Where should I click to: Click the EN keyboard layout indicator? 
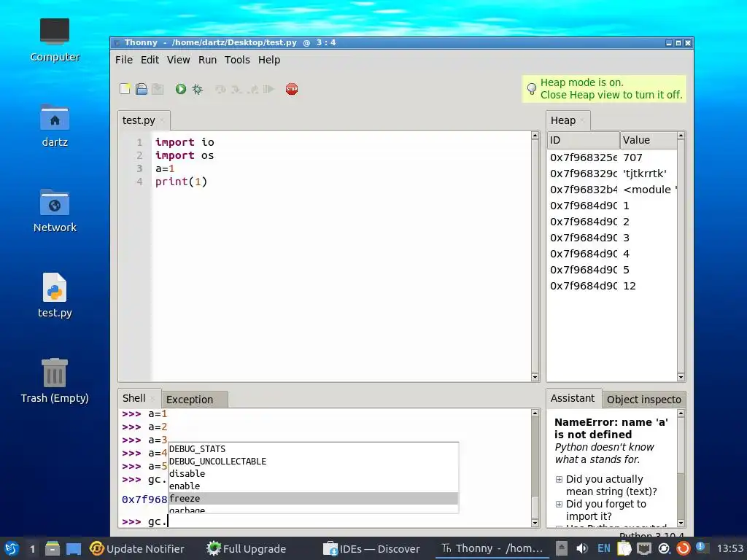(603, 548)
